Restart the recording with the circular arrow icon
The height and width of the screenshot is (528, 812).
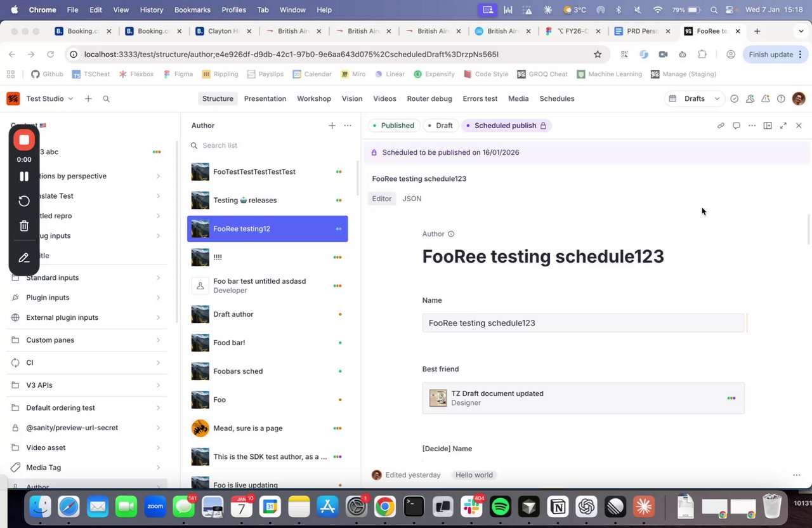[24, 201]
